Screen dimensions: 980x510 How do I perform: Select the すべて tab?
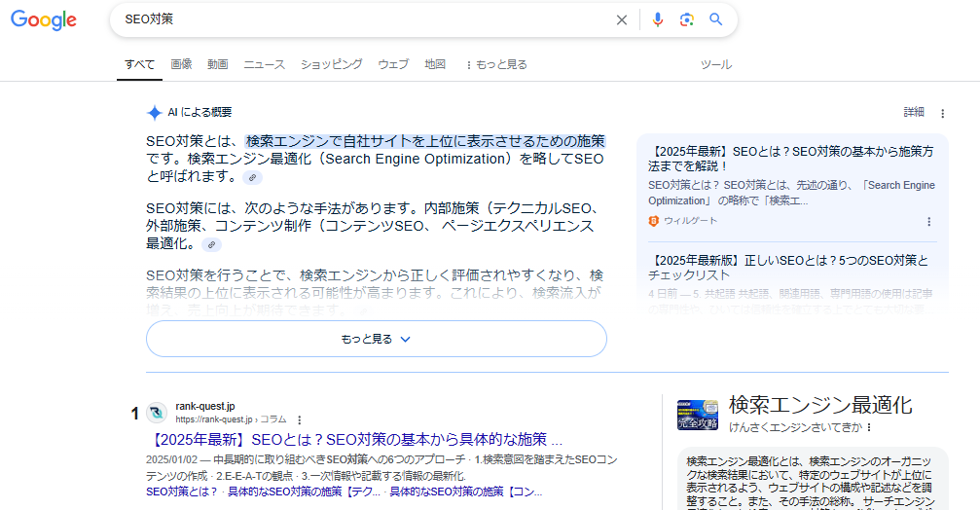[139, 64]
